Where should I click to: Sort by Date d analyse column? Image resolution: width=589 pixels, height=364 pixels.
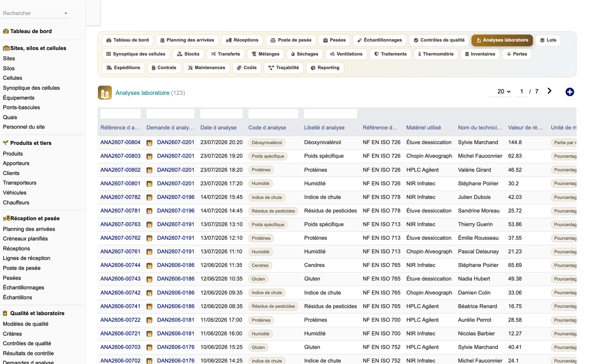tap(218, 127)
